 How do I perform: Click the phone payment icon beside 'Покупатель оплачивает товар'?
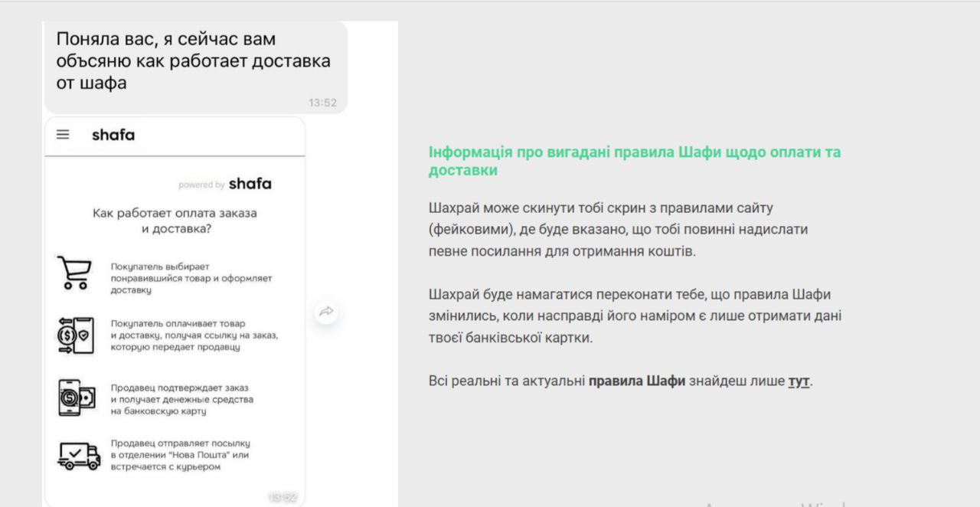[75, 335]
